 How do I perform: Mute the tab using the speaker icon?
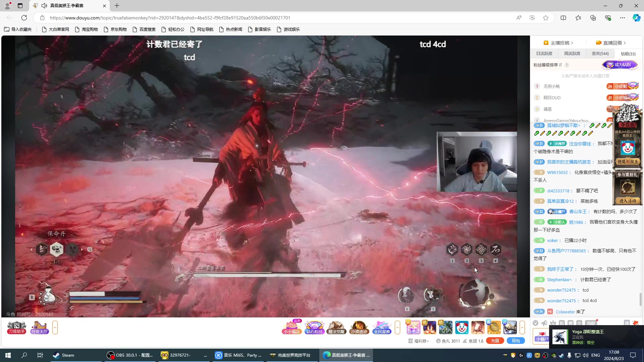(x=44, y=6)
